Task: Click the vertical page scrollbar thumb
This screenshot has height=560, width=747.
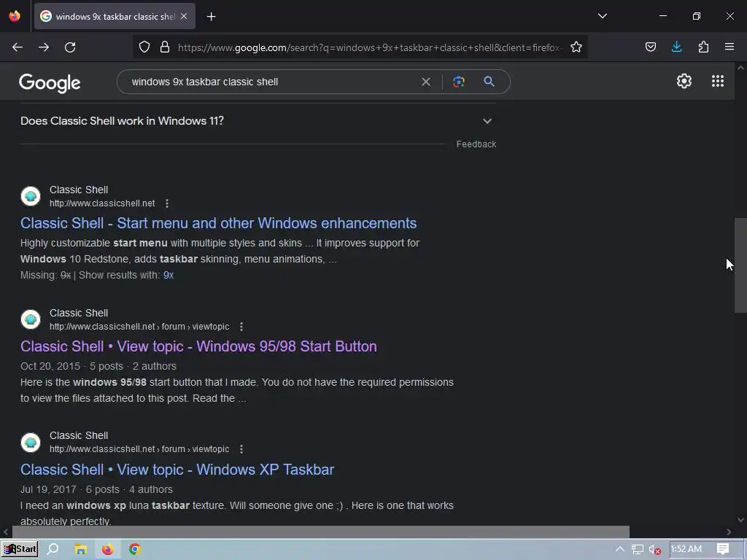Action: click(x=740, y=265)
